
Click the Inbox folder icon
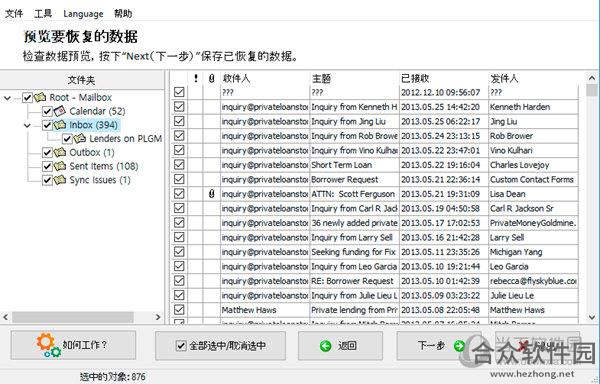60,125
